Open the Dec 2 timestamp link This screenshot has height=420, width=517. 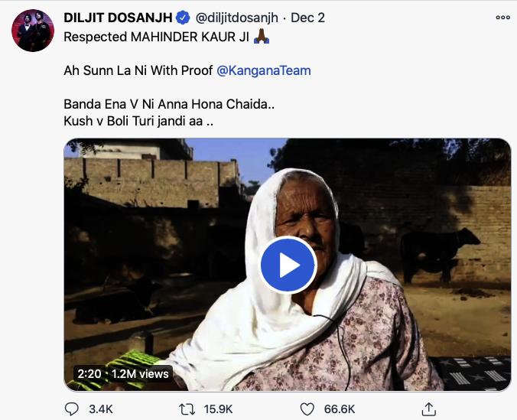pyautogui.click(x=307, y=18)
